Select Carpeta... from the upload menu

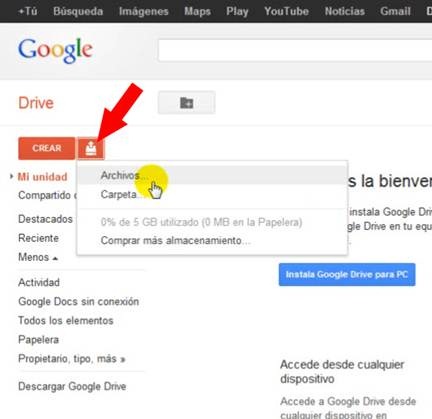[212, 194]
